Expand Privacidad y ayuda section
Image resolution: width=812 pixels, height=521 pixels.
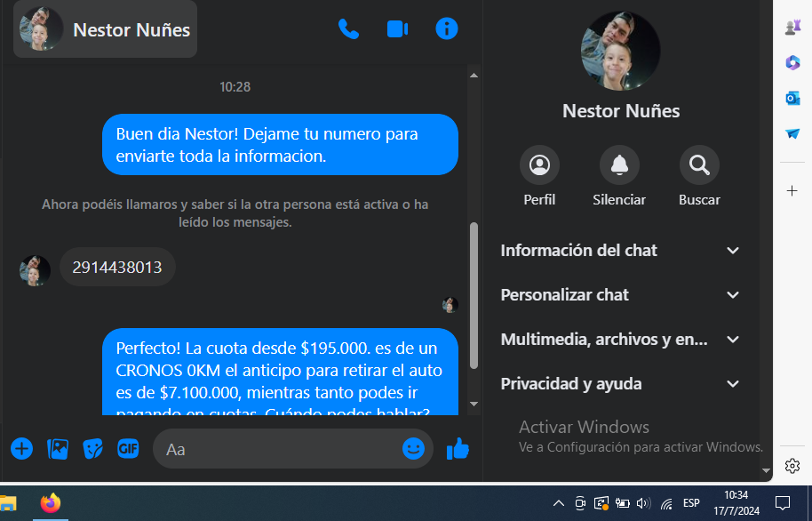pyautogui.click(x=620, y=384)
